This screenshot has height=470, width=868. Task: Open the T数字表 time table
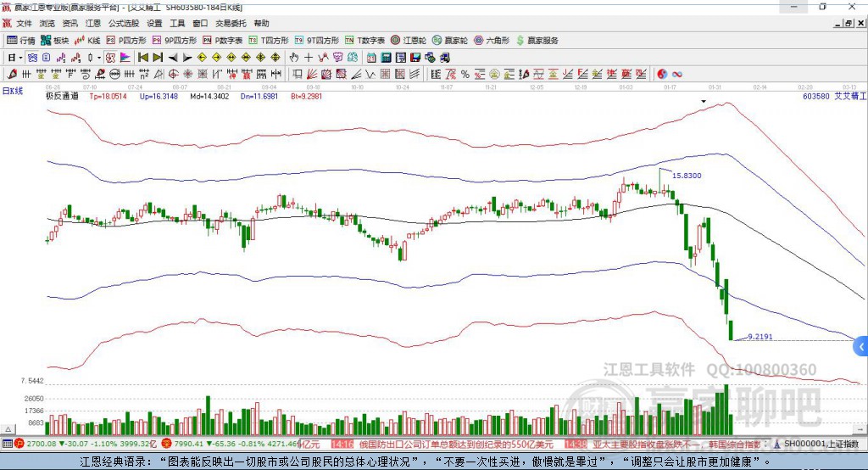pyautogui.click(x=364, y=41)
